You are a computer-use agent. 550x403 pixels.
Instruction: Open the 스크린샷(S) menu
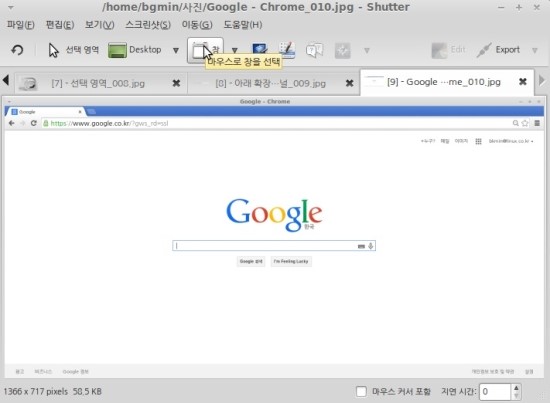coord(148,25)
